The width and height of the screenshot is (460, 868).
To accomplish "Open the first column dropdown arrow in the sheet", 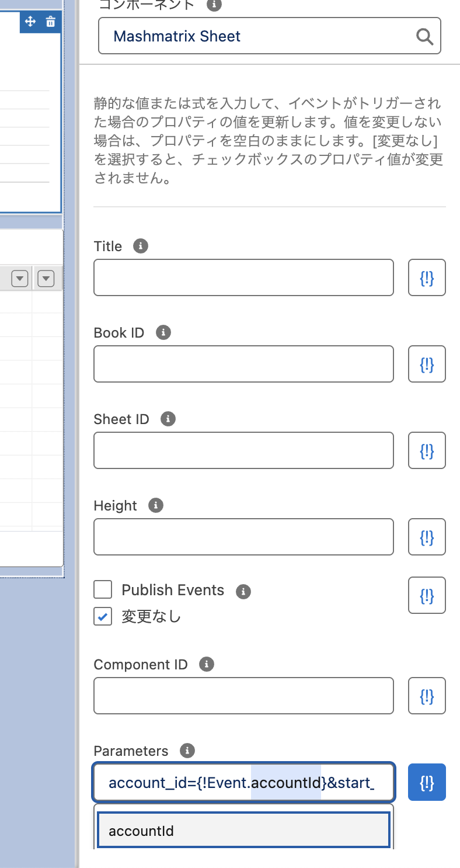I will pos(20,279).
